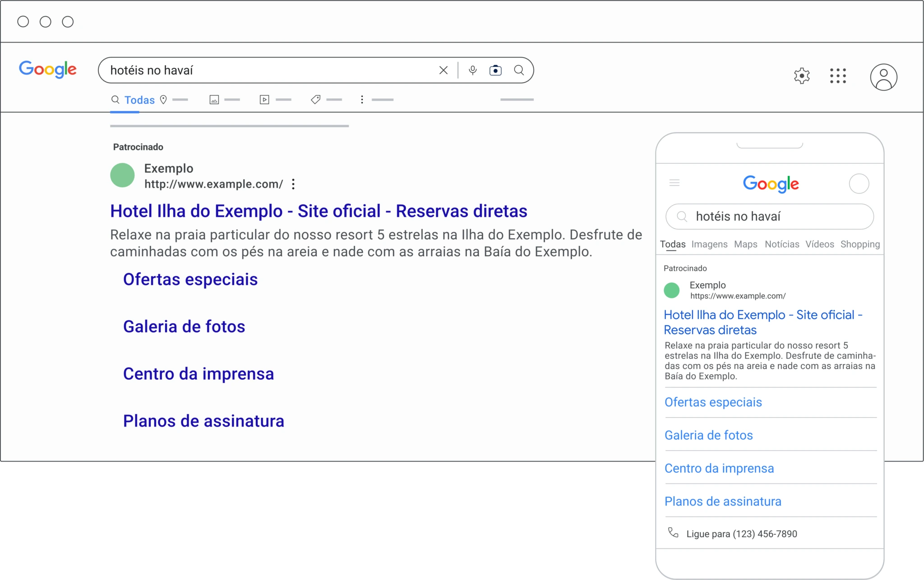Click the Ofertas especiais sitelink
This screenshot has height=580, width=924.
pyautogui.click(x=190, y=279)
